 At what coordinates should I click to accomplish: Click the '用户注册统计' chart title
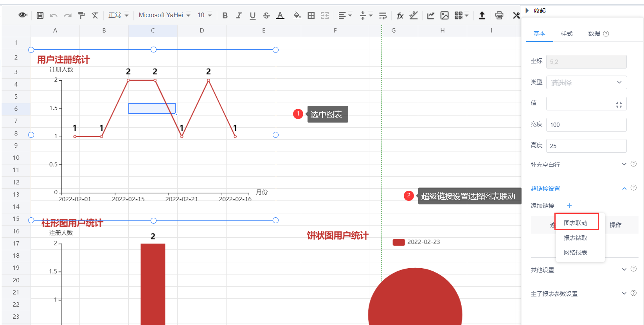[x=63, y=60]
